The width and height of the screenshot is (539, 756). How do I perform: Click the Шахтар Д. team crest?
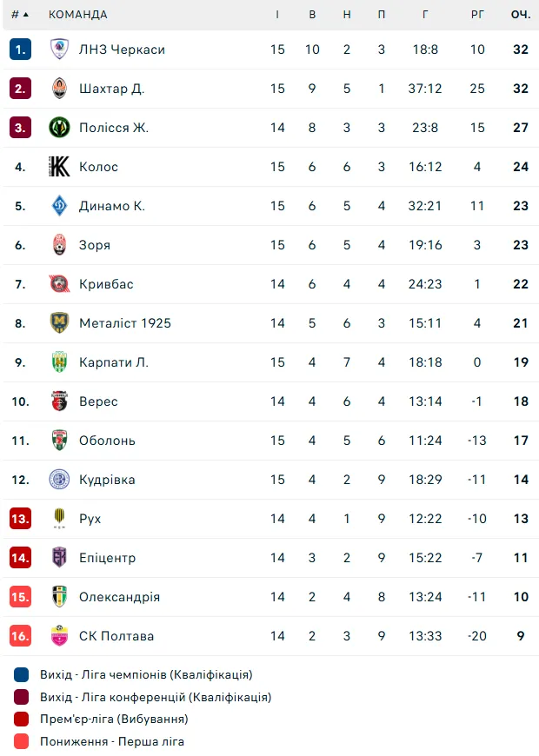(59, 89)
